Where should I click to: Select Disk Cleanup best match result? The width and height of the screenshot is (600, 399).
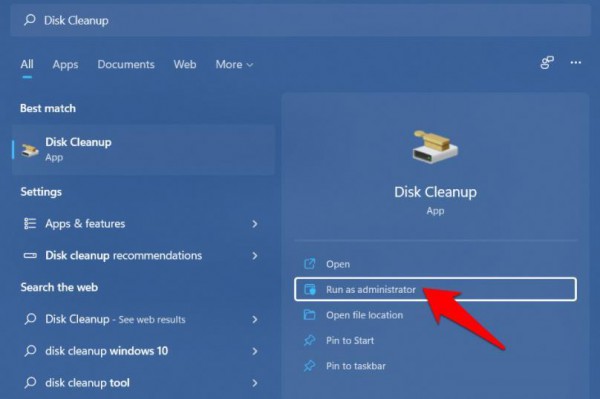pos(143,150)
